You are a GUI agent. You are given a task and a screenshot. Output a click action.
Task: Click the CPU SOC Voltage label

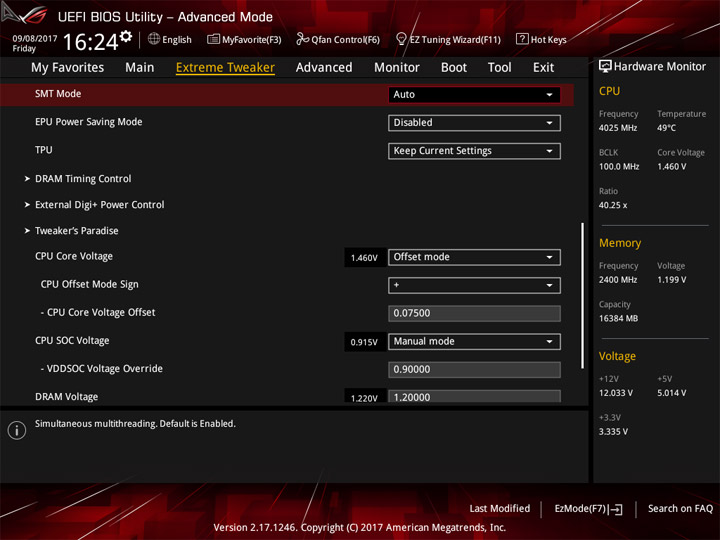point(72,341)
